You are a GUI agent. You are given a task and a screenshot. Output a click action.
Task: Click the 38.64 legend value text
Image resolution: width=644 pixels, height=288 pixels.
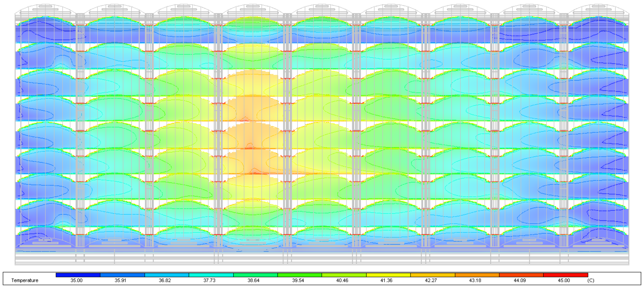point(254,280)
